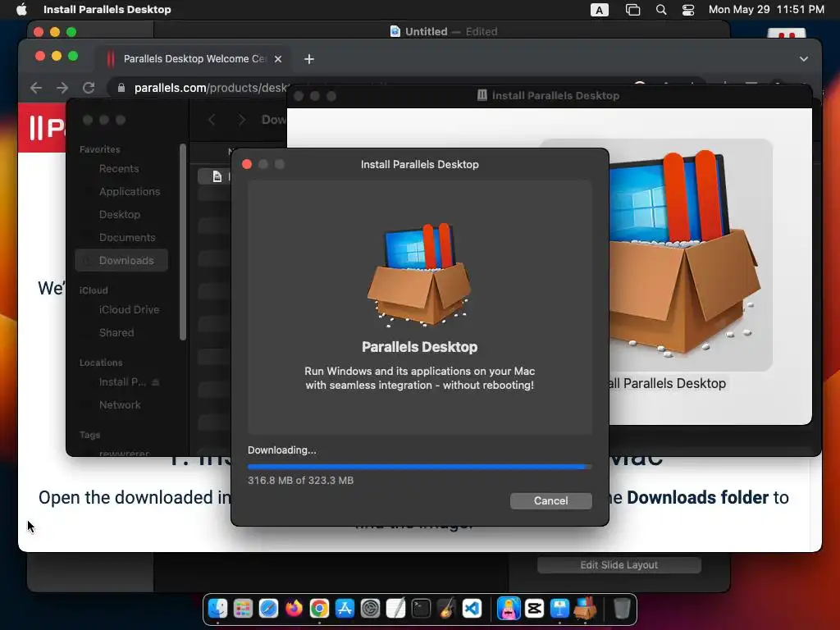Open TextEdit from the Dock
Viewport: 840px width, 630px height.
(395, 609)
